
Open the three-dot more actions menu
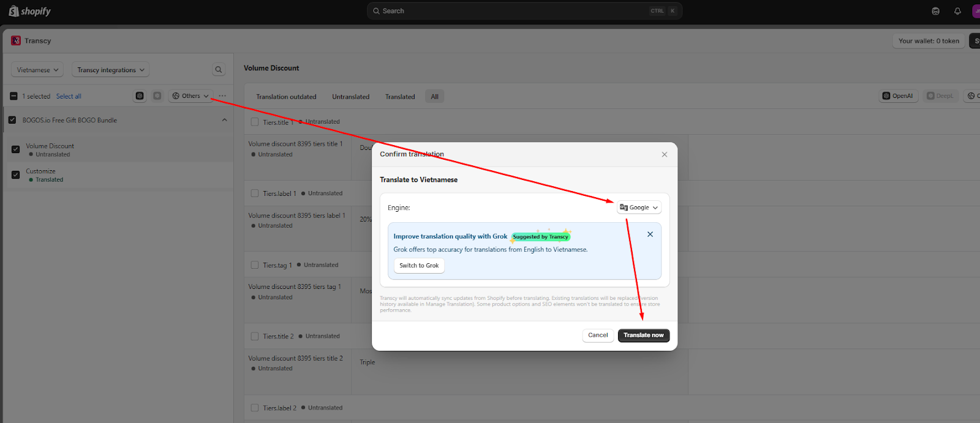(x=222, y=96)
